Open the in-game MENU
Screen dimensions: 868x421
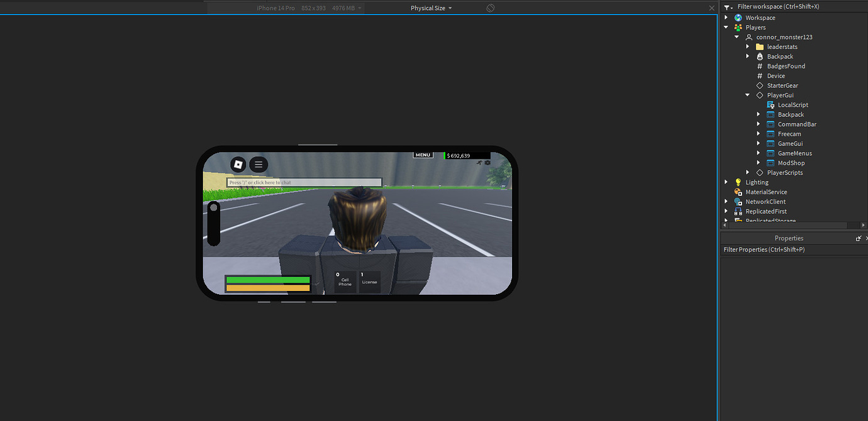(x=422, y=155)
